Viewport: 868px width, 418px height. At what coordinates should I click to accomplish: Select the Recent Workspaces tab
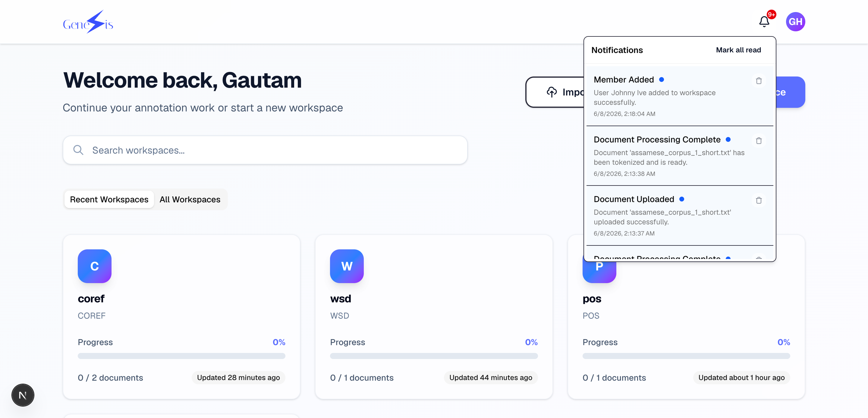pyautogui.click(x=109, y=199)
